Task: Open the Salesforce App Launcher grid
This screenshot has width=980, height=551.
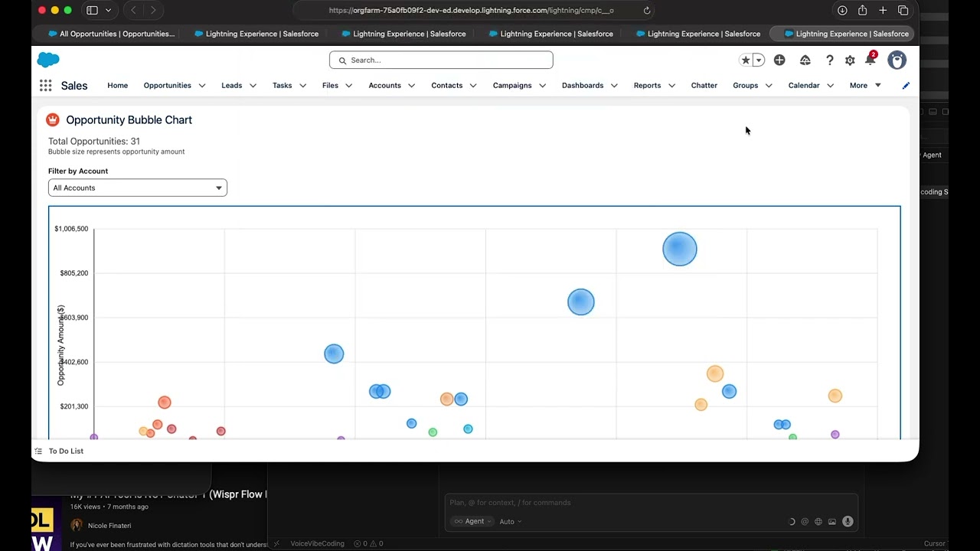Action: pos(46,86)
